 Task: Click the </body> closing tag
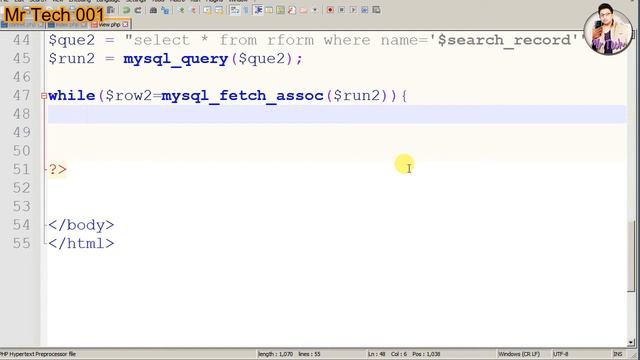pyautogui.click(x=81, y=225)
